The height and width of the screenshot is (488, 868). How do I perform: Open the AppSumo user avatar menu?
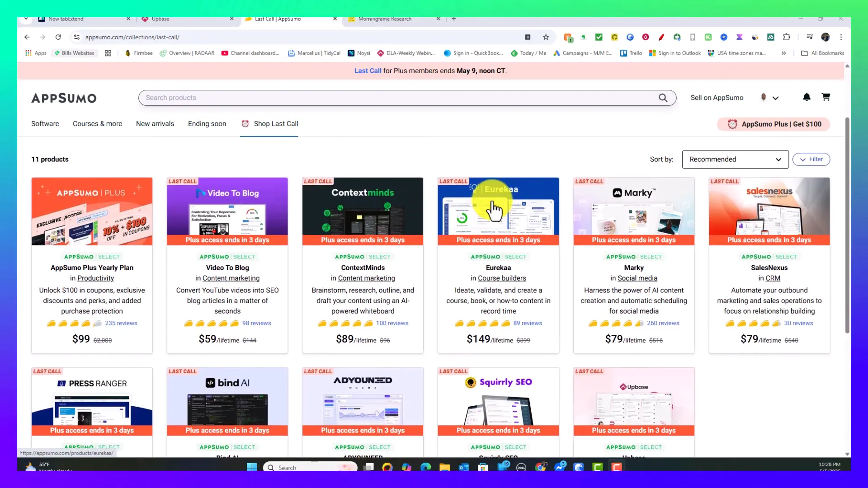click(x=769, y=98)
